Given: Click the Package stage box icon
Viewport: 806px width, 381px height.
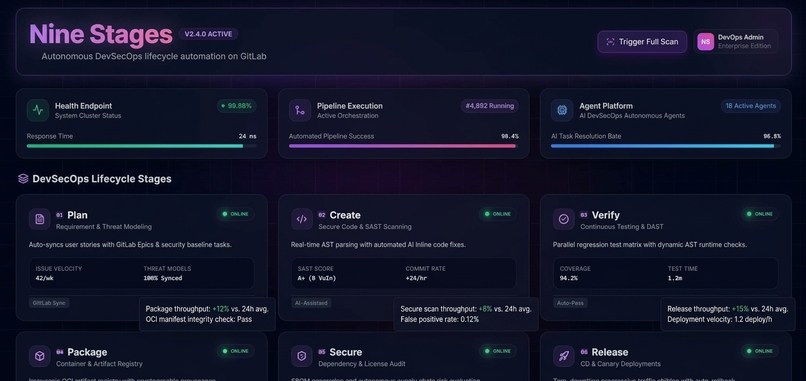Looking at the screenshot, I should tap(40, 356).
